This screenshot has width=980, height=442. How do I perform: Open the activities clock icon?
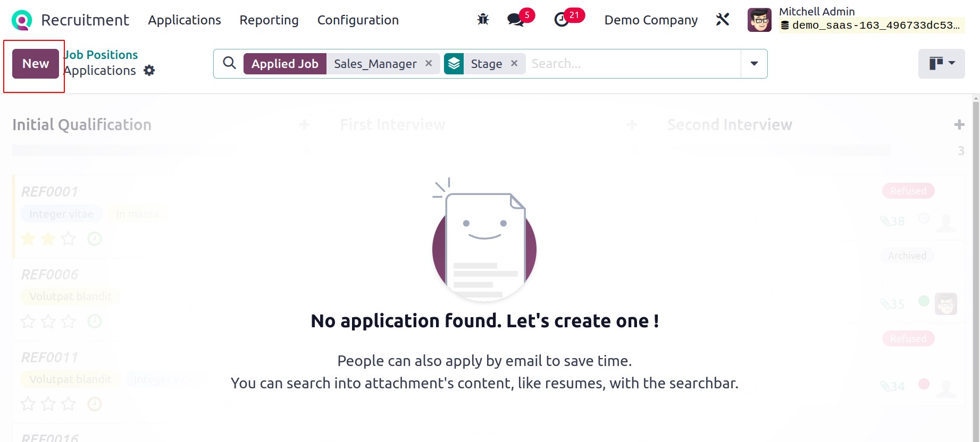(561, 20)
